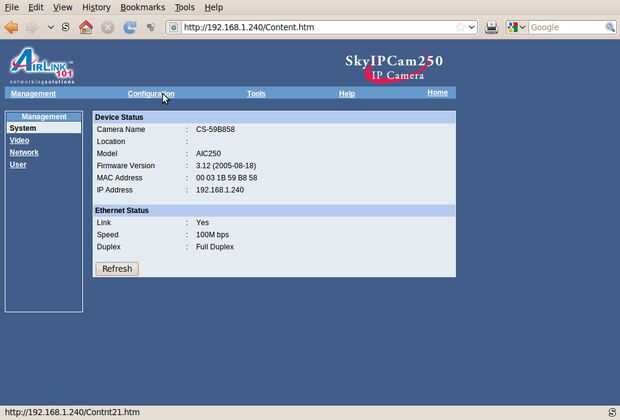The height and width of the screenshot is (420, 620).
Task: Select the speed value 100M bps
Action: coord(212,235)
